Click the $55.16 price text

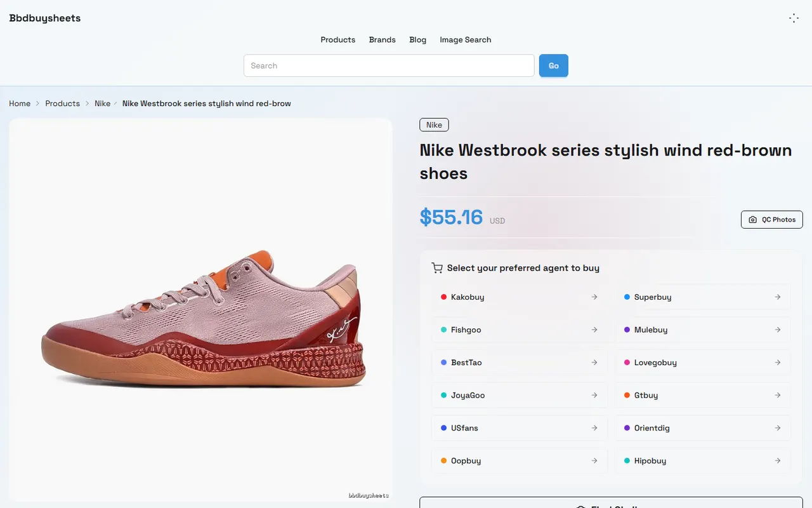451,217
